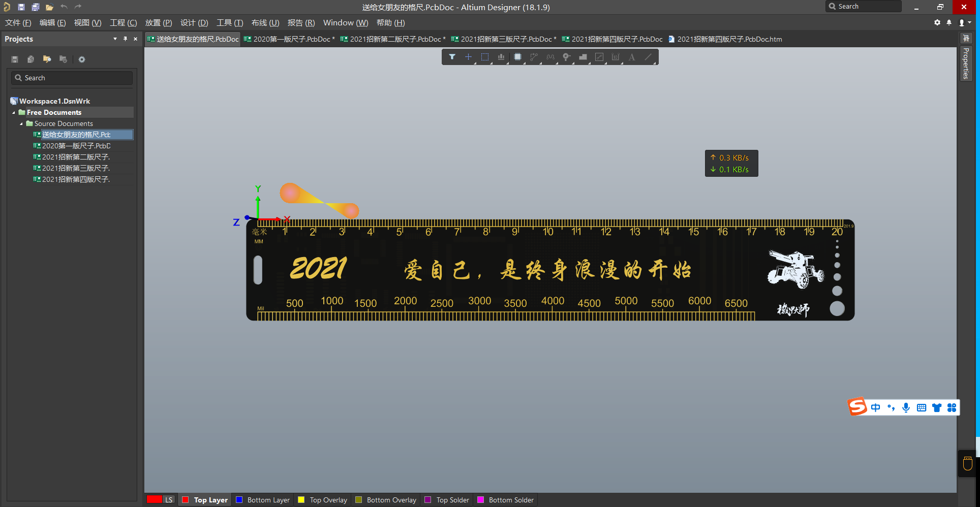Click the save project icon in Projects panel
The image size is (980, 507).
click(x=15, y=59)
